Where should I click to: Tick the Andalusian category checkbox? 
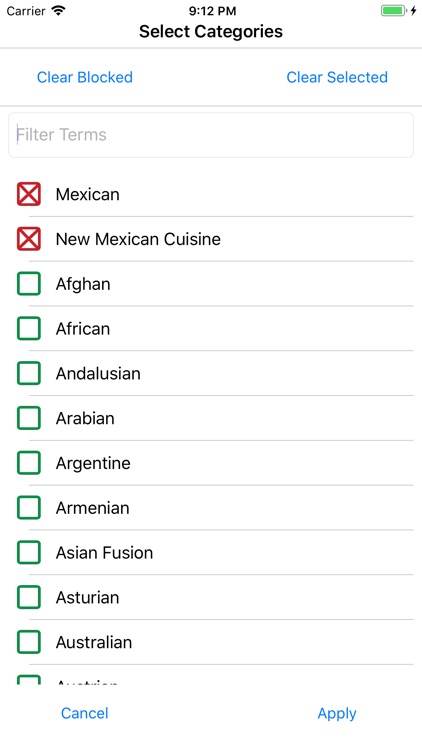click(x=29, y=374)
